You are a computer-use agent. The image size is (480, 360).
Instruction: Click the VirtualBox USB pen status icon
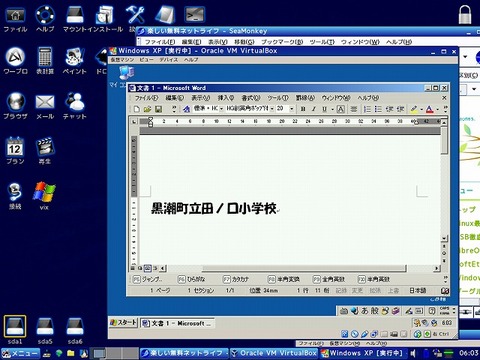click(364, 334)
